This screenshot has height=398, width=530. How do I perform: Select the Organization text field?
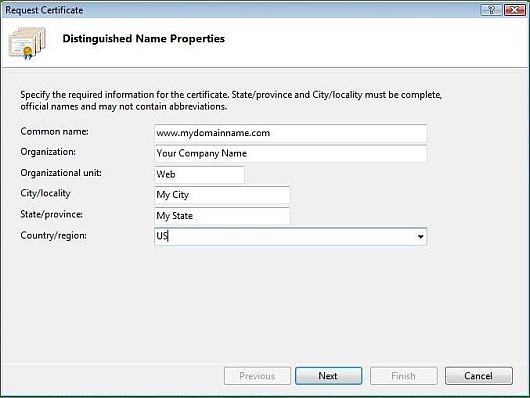pyautogui.click(x=291, y=154)
